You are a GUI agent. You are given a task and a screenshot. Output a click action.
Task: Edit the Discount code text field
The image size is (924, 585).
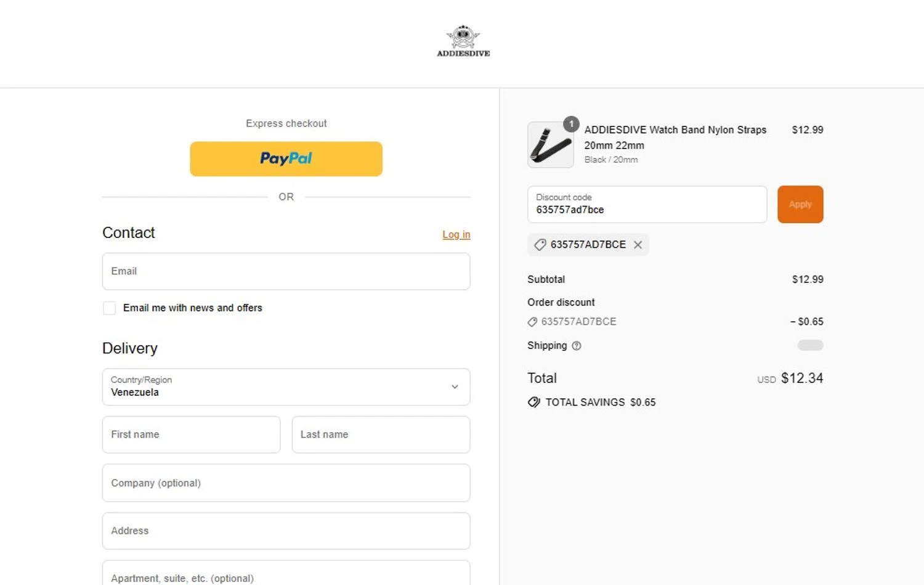tap(647, 205)
